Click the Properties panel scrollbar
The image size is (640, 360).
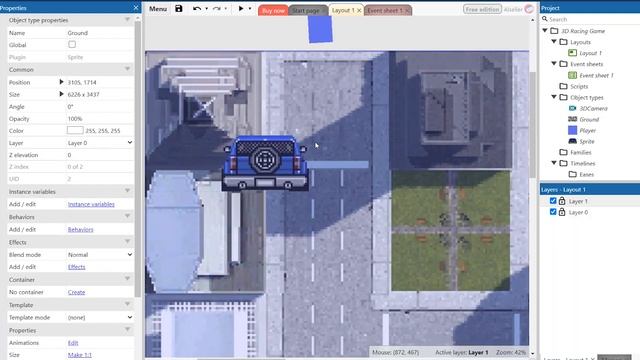click(x=138, y=159)
